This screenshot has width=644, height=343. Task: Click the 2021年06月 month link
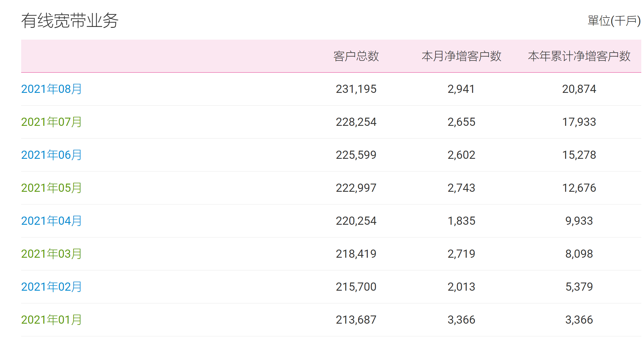[51, 155]
